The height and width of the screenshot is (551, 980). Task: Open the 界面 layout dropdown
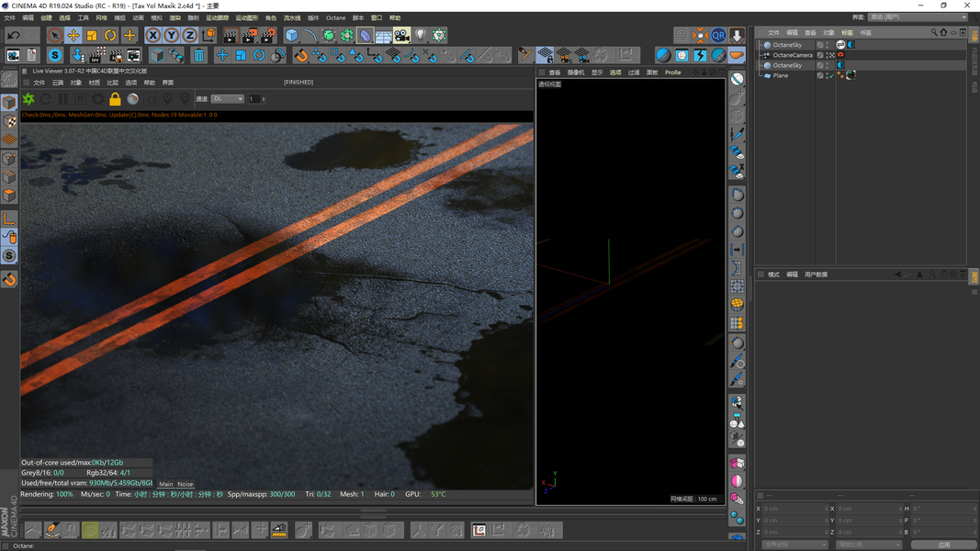[917, 17]
